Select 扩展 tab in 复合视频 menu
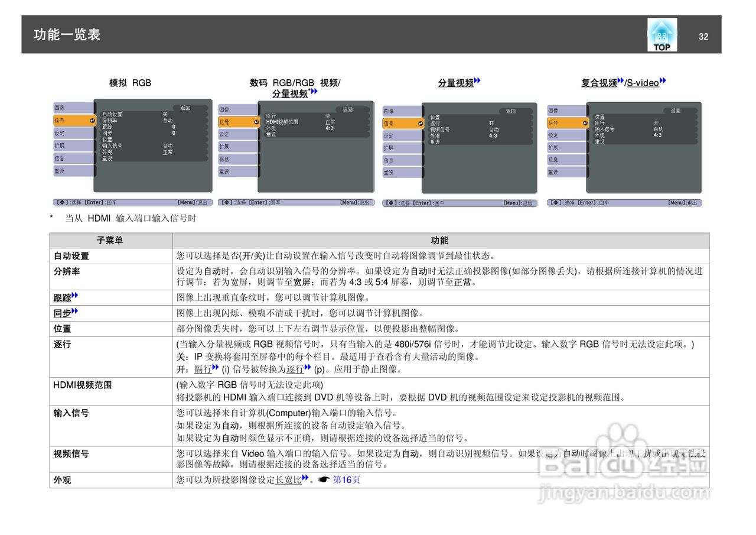756x535 pixels. point(567,148)
